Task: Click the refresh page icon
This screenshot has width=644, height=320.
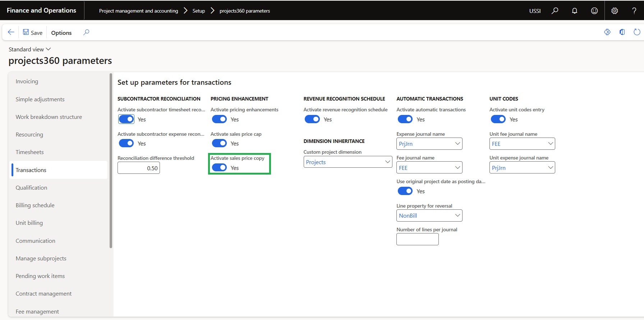Action: (637, 32)
